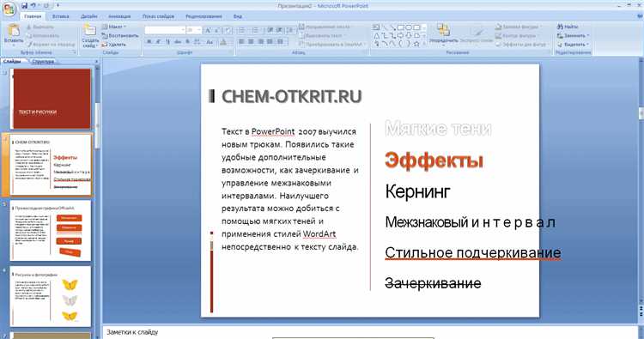Toggle bold formatting
The image size is (644, 339).
point(149,42)
